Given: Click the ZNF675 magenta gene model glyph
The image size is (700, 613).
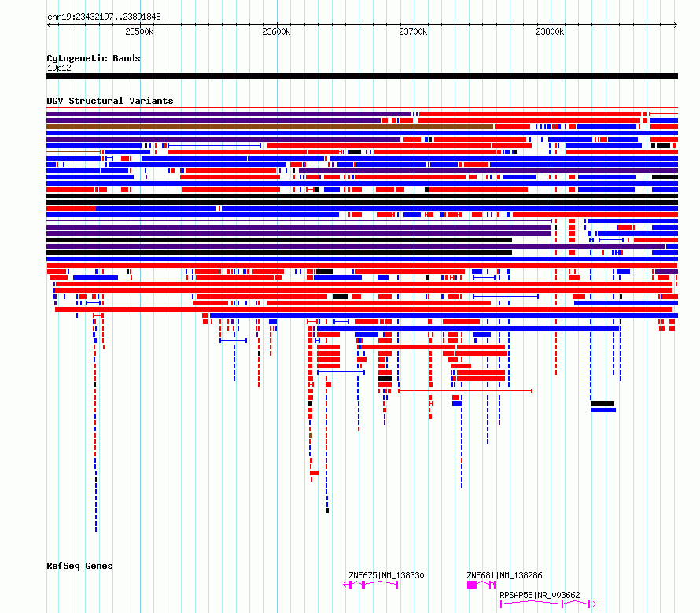Looking at the screenshot, I should click(370, 585).
